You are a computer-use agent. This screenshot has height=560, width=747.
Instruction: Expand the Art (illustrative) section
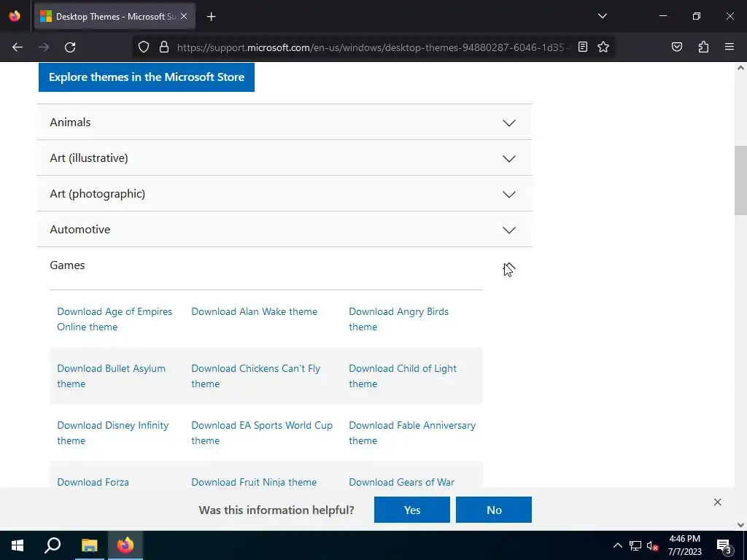pos(285,157)
